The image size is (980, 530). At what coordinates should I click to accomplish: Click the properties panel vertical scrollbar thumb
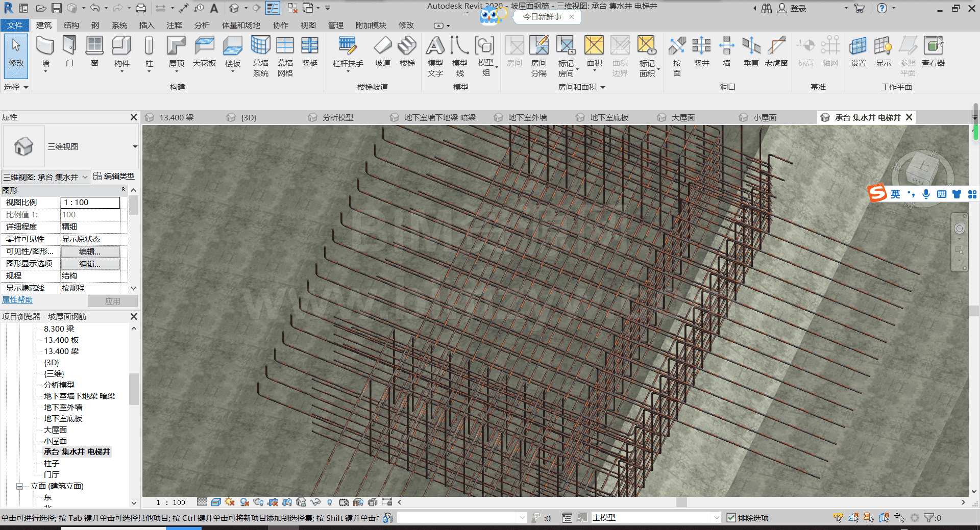(x=133, y=205)
